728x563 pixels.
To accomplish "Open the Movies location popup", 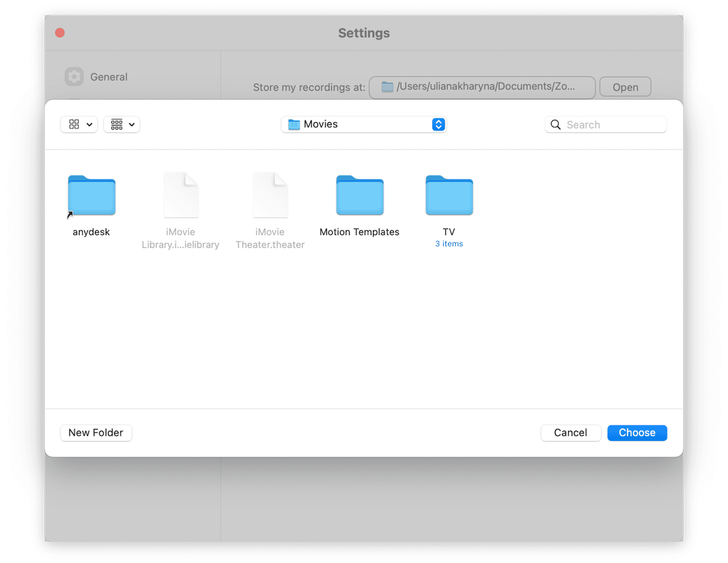I will click(x=364, y=124).
